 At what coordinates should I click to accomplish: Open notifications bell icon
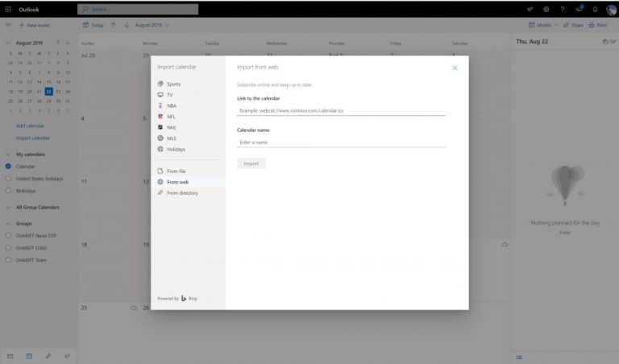(x=595, y=9)
